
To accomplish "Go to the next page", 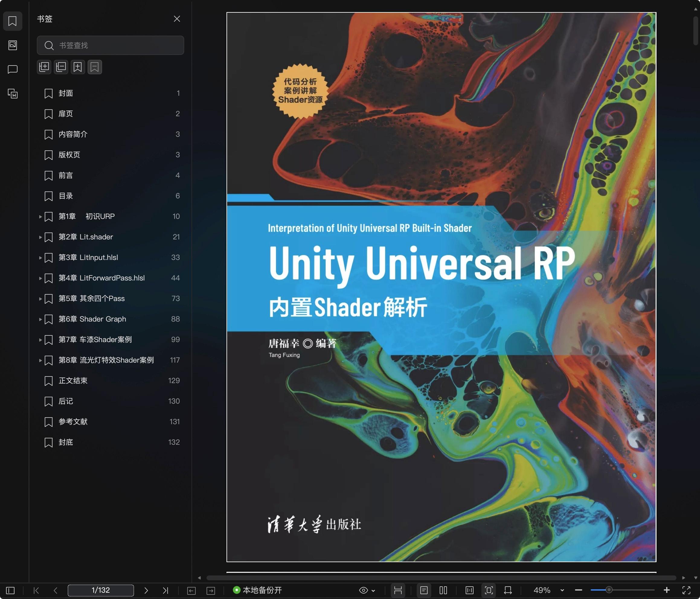I will coord(146,590).
